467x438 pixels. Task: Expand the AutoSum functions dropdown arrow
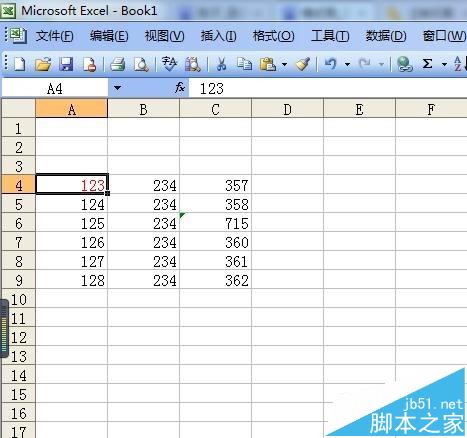(x=444, y=64)
